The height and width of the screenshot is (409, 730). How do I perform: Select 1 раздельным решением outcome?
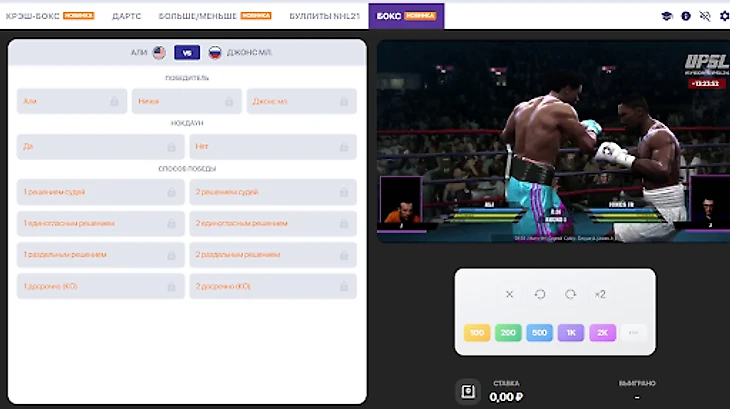[101, 255]
